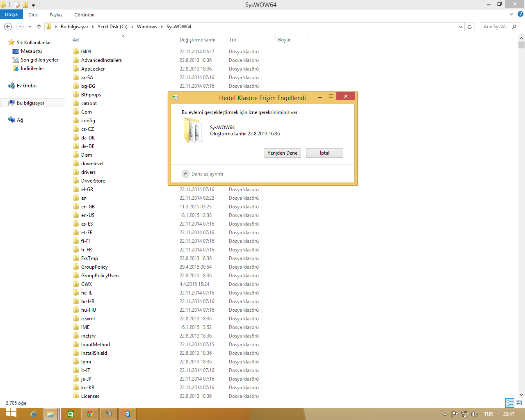The image size is (525, 420).
Task: Sort by the Boyut column header
Action: [284, 40]
